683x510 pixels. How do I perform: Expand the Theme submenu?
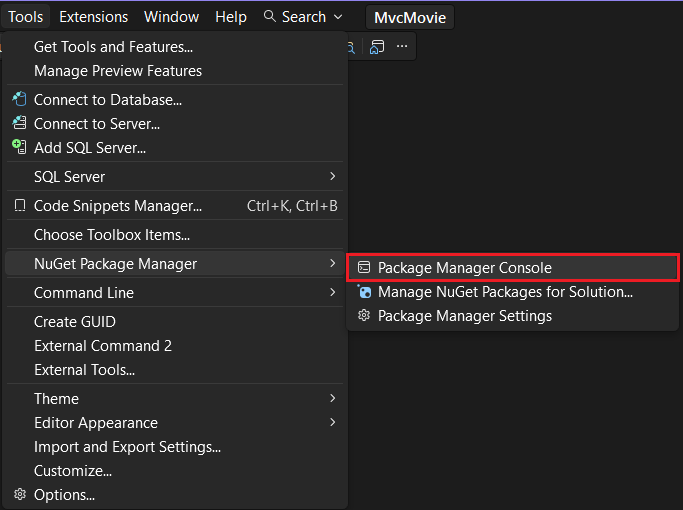175,399
